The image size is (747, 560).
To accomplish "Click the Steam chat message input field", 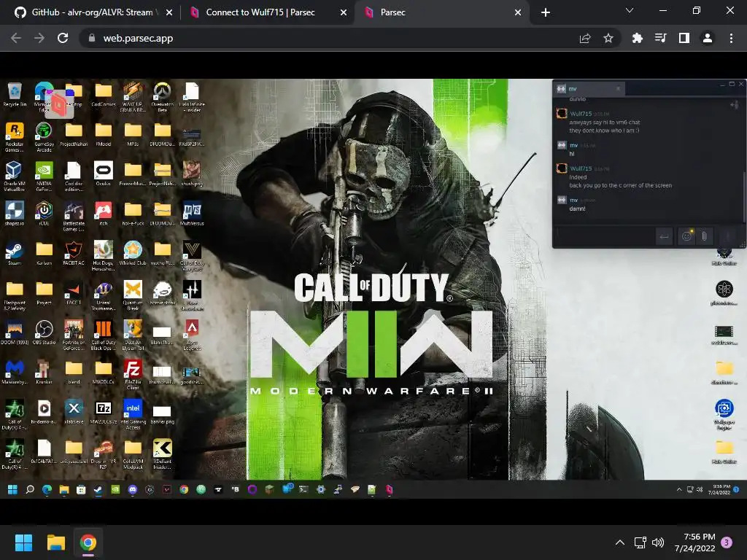I will tap(605, 236).
